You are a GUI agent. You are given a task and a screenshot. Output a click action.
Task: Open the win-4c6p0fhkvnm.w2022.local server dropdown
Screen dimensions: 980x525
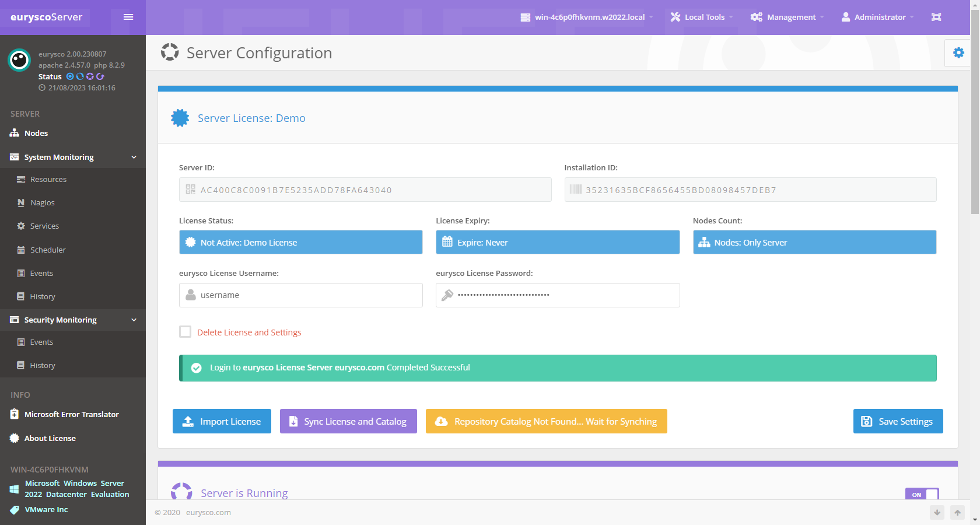[x=587, y=17]
